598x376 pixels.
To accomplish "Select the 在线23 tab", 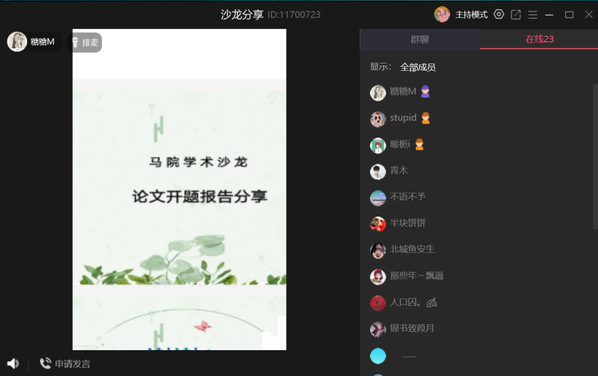I will pyautogui.click(x=539, y=39).
